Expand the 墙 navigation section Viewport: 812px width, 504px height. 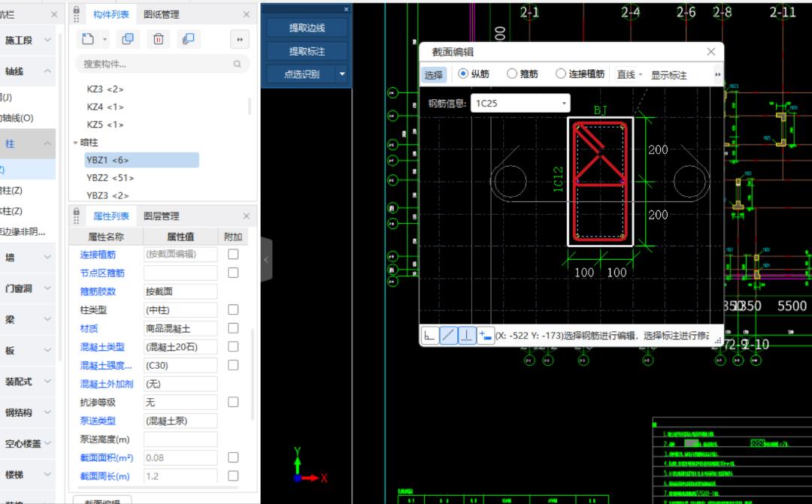47,257
